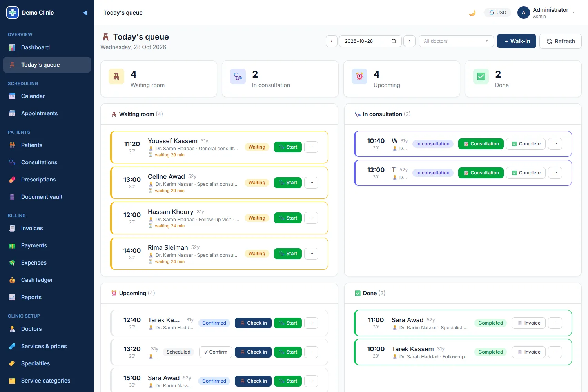The height and width of the screenshot is (392, 588).
Task: Click the Reports chart icon in sidebar
Action: tap(12, 297)
